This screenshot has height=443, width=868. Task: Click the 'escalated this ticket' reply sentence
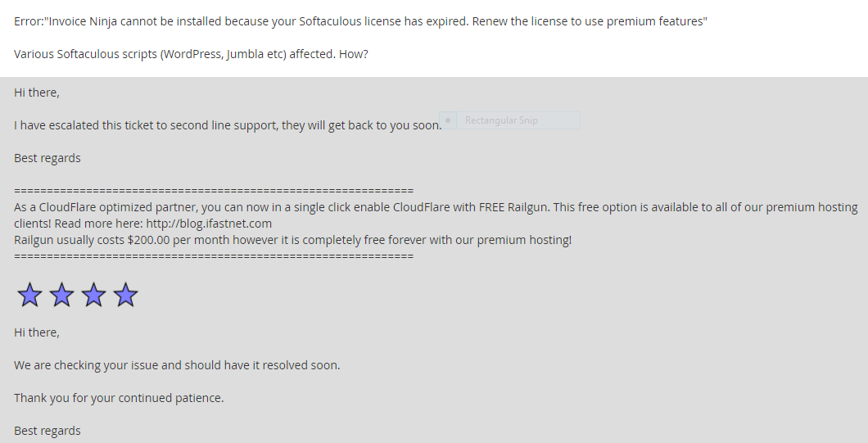[x=228, y=126]
